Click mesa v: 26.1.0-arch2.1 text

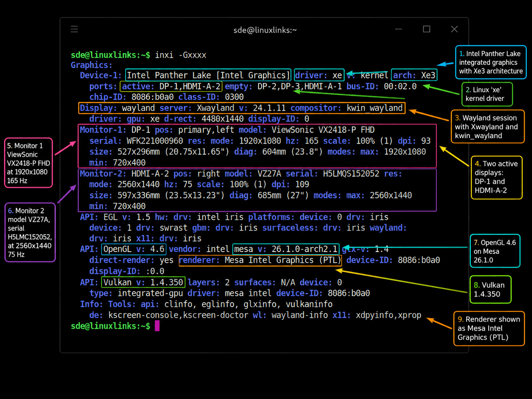(286, 249)
